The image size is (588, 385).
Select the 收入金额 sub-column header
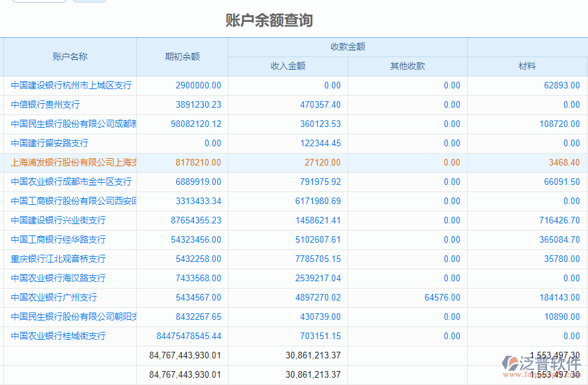286,66
